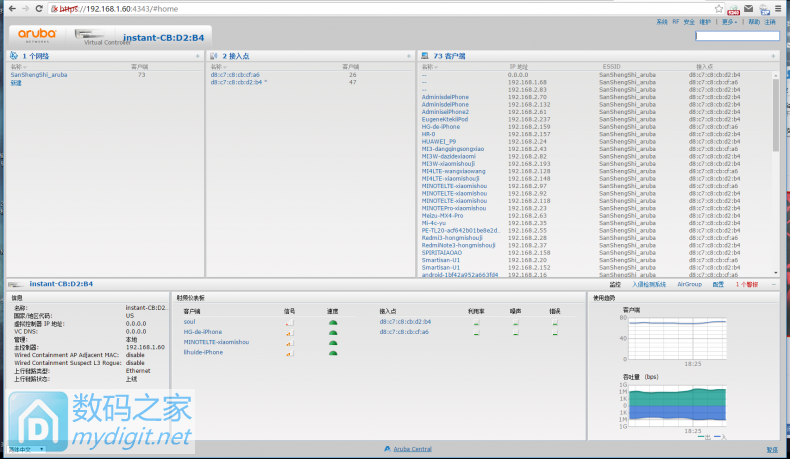Image resolution: width=790 pixels, height=459 pixels.
Task: Open the 安全 menu in top bar
Action: click(689, 21)
